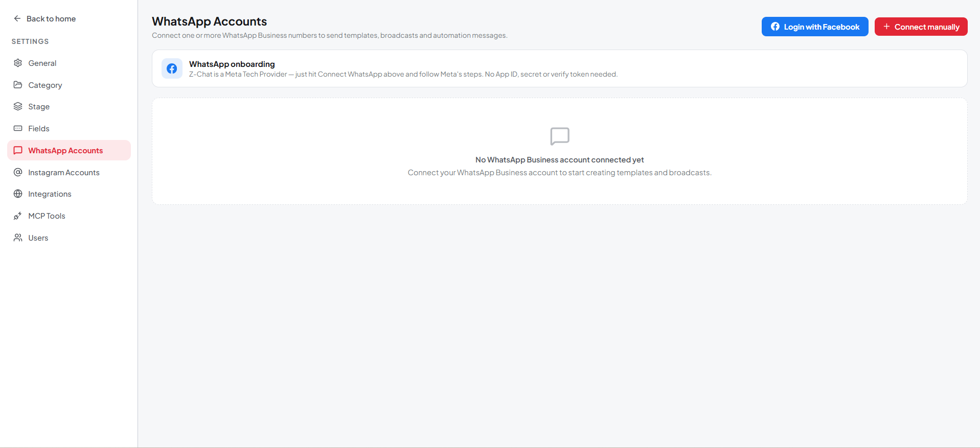Click the Fields icon in sidebar
The height and width of the screenshot is (448, 980).
(x=18, y=128)
